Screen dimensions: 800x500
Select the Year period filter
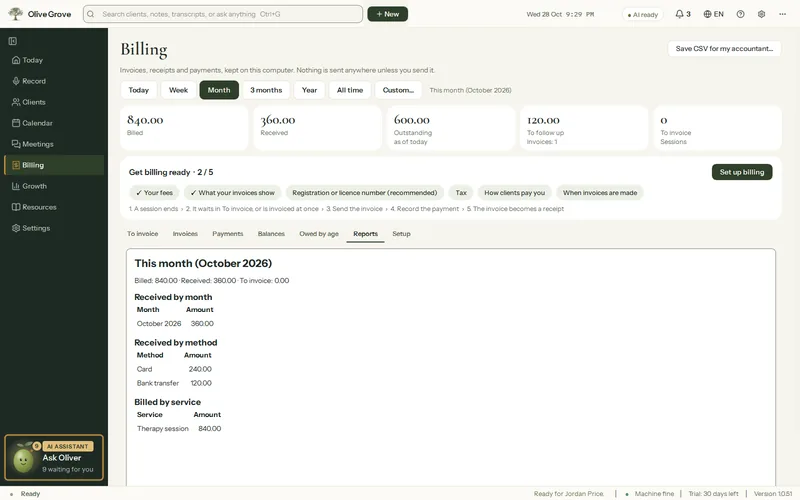[309, 90]
